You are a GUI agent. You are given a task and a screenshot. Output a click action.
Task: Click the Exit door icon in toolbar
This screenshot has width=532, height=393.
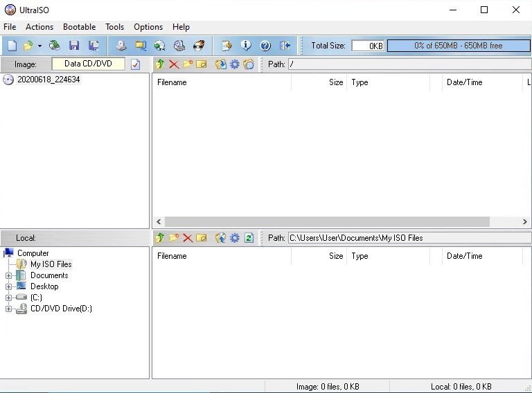pyautogui.click(x=285, y=46)
